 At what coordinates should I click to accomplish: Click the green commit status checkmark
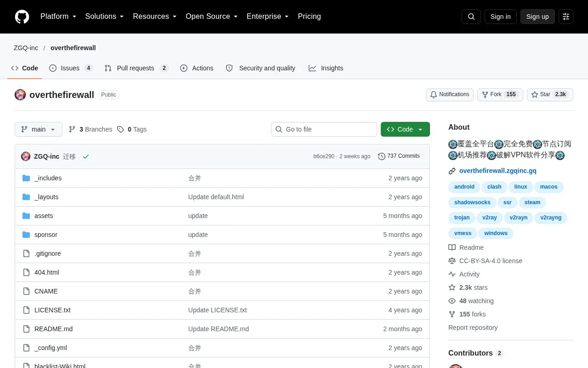click(x=86, y=156)
